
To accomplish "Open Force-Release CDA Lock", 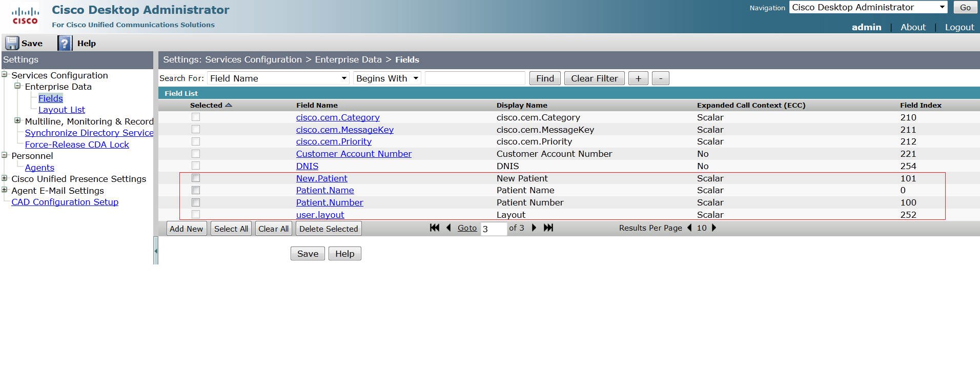I will coord(77,145).
